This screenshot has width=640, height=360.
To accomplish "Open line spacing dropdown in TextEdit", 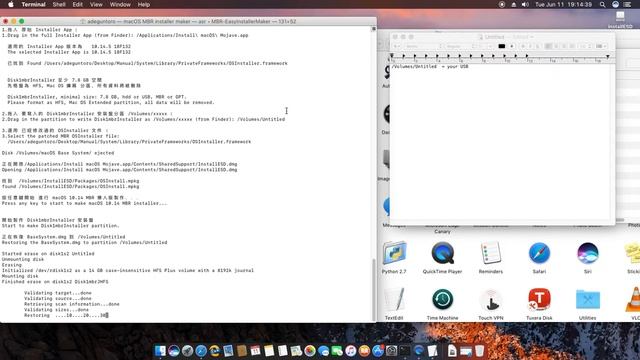I will click(584, 46).
